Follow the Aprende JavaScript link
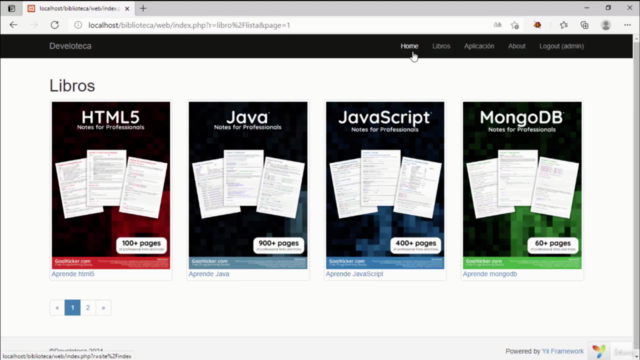640x360 pixels. [354, 274]
